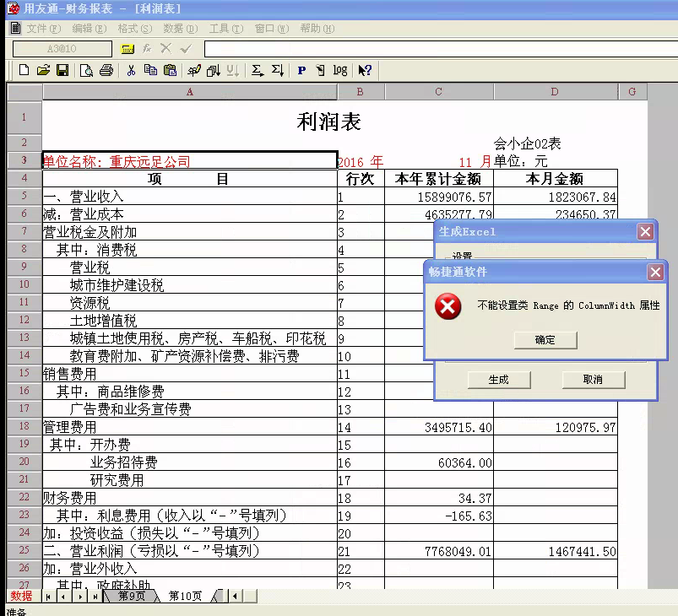
Task: Click the Paste clipboard icon
Action: coord(171,70)
